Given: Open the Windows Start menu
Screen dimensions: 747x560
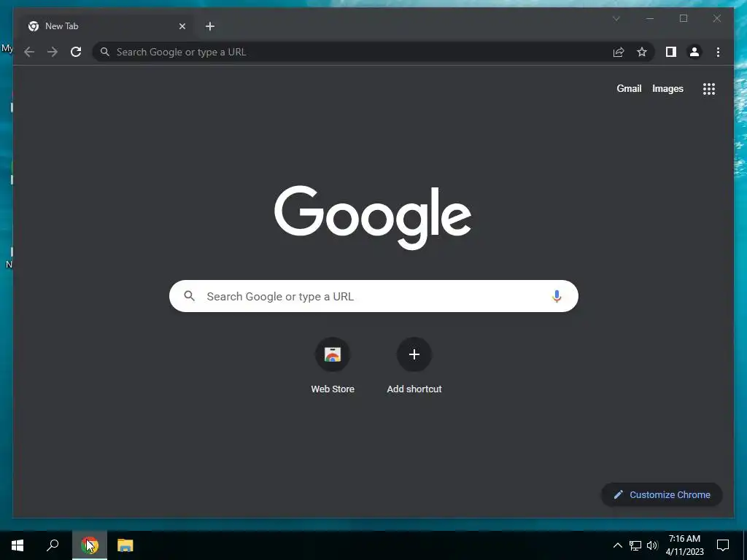Looking at the screenshot, I should click(18, 545).
